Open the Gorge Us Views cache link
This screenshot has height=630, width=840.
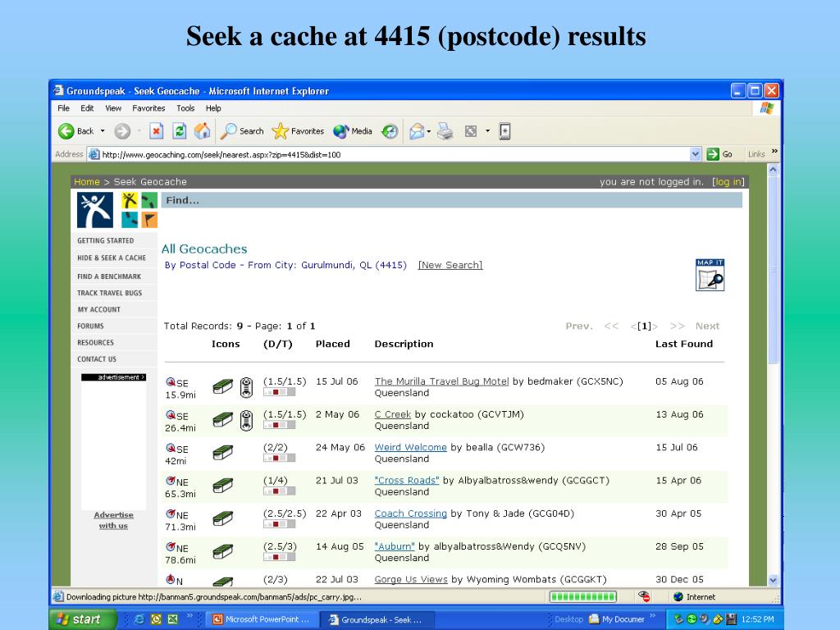tap(411, 579)
